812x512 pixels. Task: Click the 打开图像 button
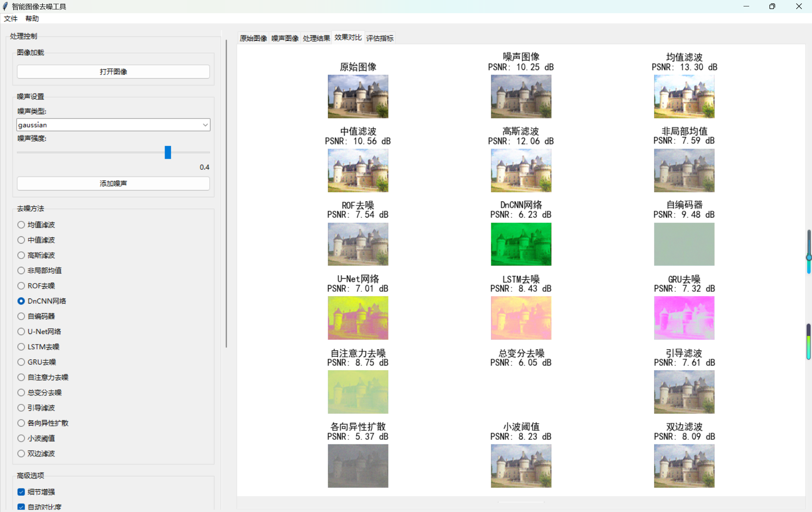pos(113,72)
